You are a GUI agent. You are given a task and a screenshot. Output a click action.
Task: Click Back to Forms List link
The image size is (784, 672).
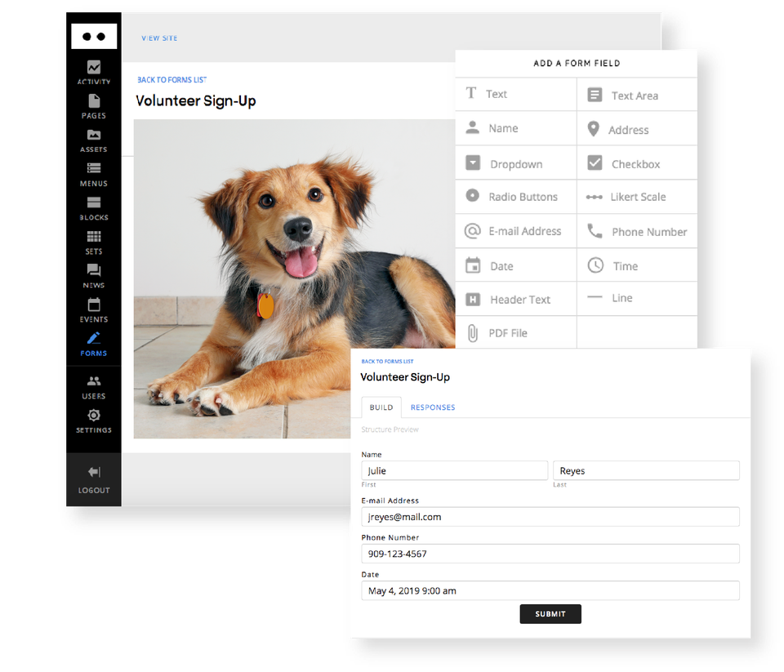[172, 80]
